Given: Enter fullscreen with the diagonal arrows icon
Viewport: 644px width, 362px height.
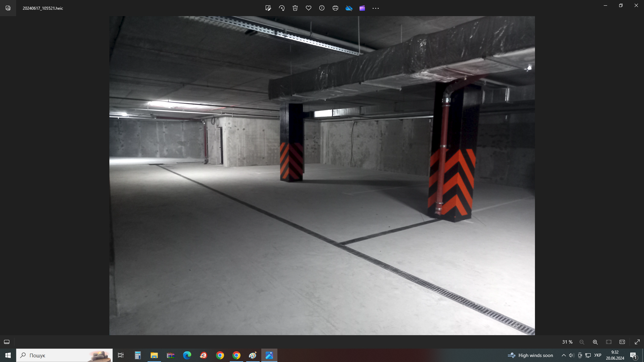Looking at the screenshot, I should coord(637,342).
